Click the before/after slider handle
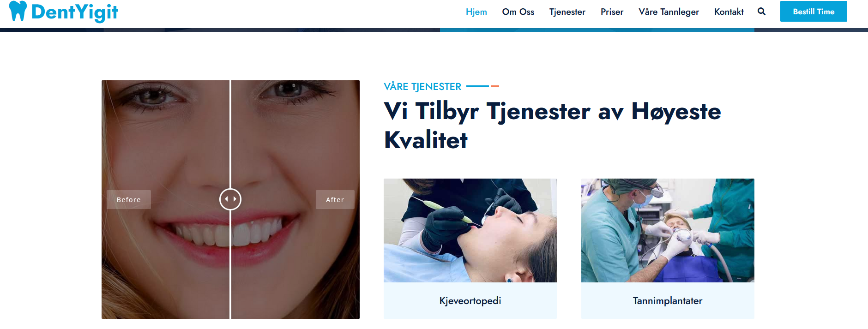The width and height of the screenshot is (868, 329). [230, 199]
